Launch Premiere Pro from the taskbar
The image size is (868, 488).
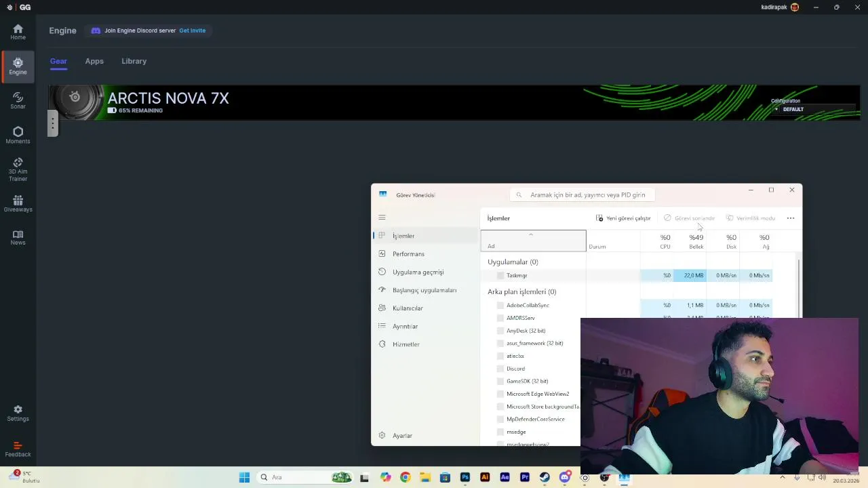pyautogui.click(x=524, y=477)
